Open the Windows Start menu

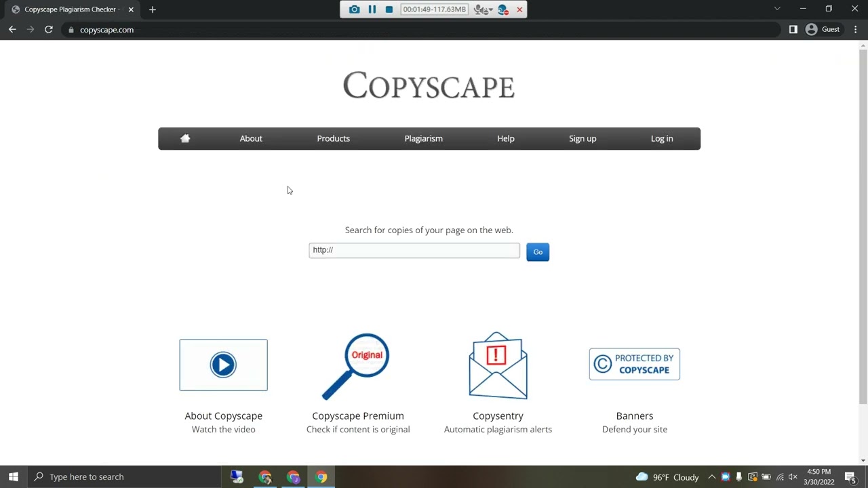(14, 476)
